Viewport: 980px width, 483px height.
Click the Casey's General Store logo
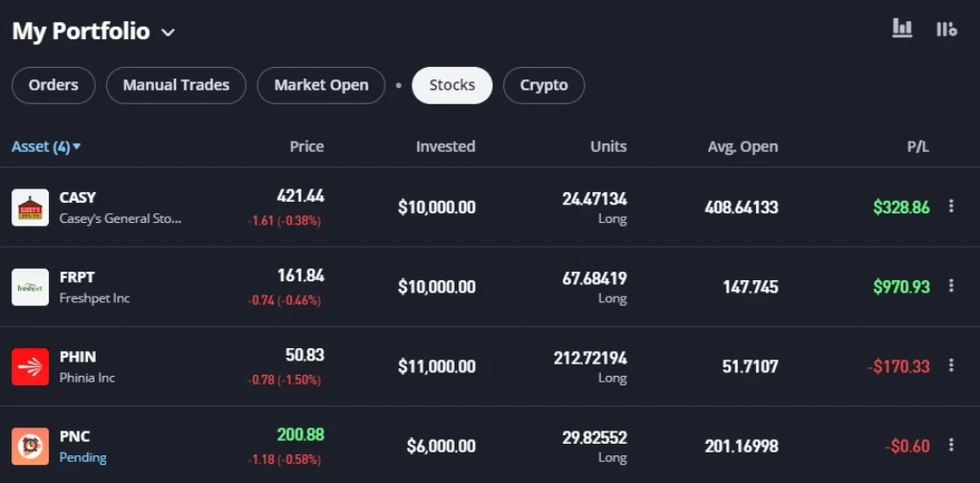point(30,208)
